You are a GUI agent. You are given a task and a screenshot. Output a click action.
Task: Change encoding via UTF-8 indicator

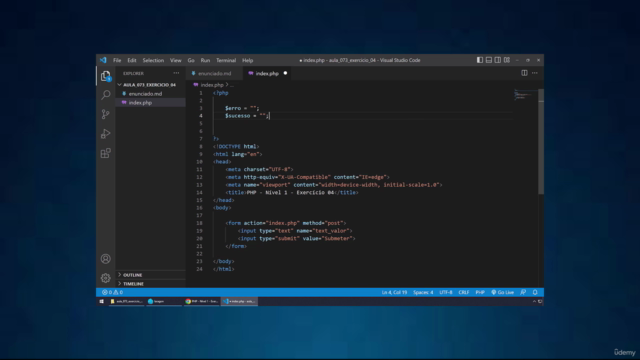(446, 292)
